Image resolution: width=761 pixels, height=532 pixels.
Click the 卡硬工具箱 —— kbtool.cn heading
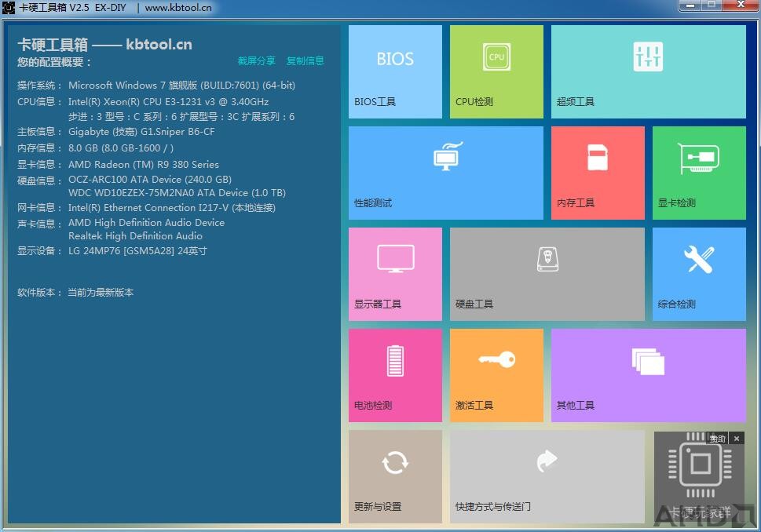[x=104, y=45]
